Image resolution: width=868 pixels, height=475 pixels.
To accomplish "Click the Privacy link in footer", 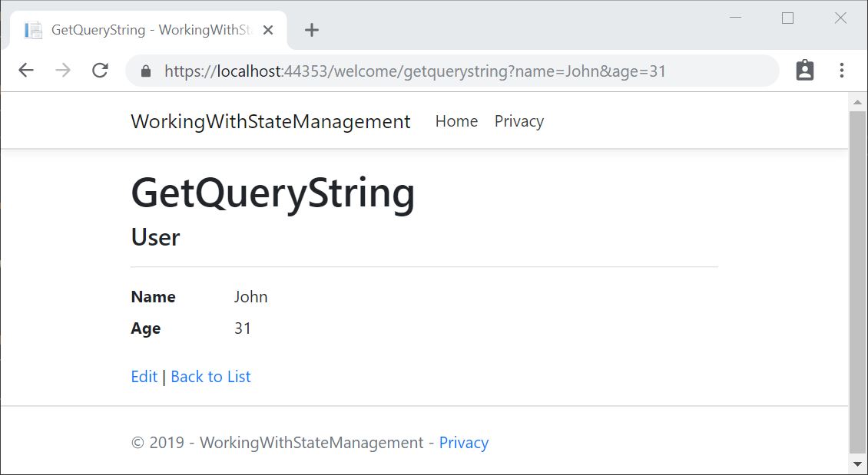I will (463, 443).
